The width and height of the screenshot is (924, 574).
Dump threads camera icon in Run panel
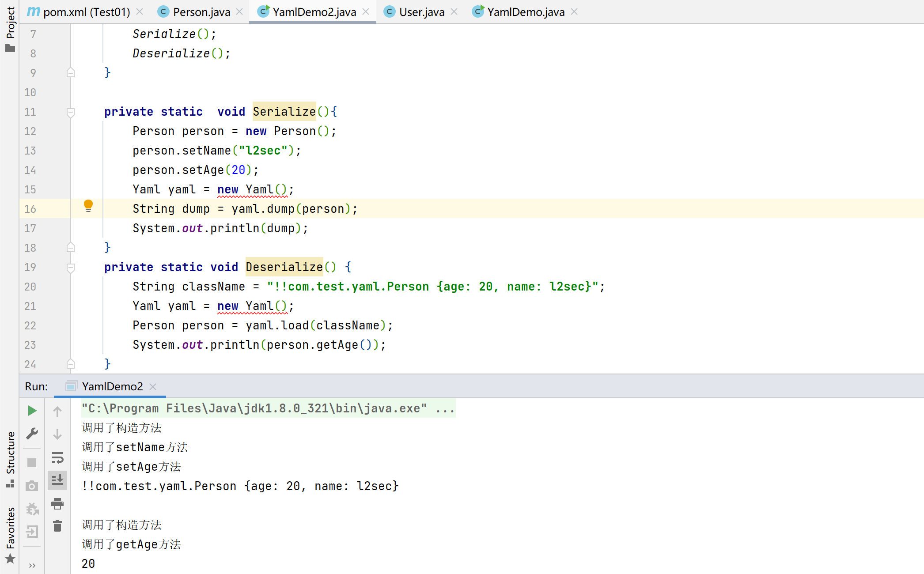[x=32, y=486]
